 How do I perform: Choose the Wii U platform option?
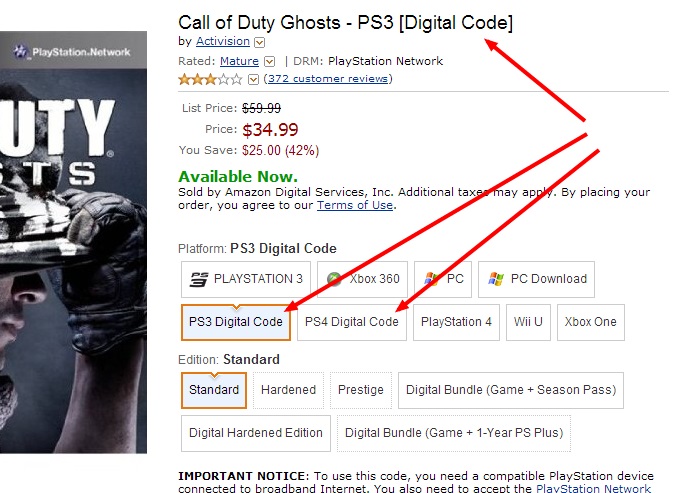click(529, 322)
